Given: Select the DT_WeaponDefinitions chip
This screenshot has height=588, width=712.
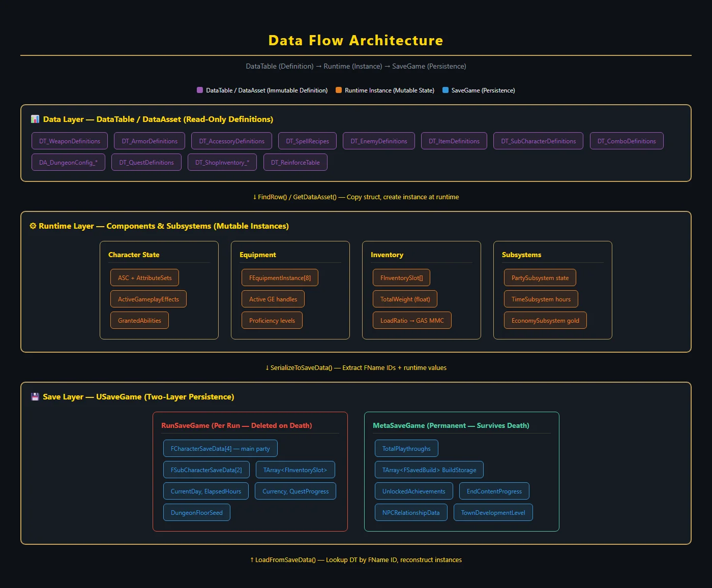Looking at the screenshot, I should 70,141.
